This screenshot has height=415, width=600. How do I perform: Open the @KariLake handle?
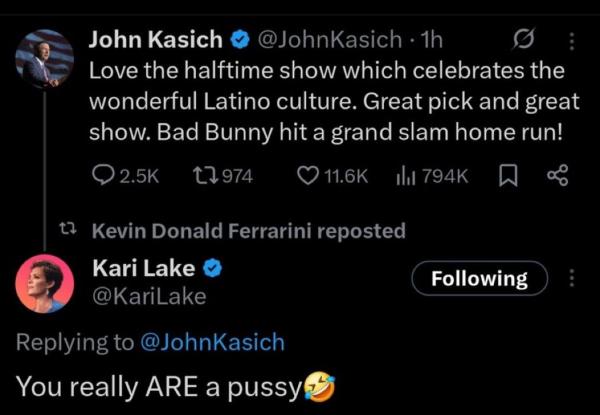149,296
